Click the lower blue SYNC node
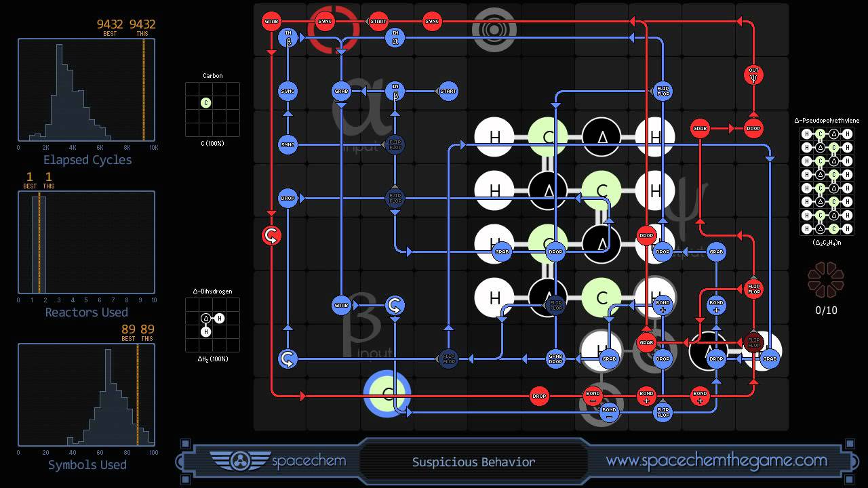The image size is (868, 488). tap(288, 144)
